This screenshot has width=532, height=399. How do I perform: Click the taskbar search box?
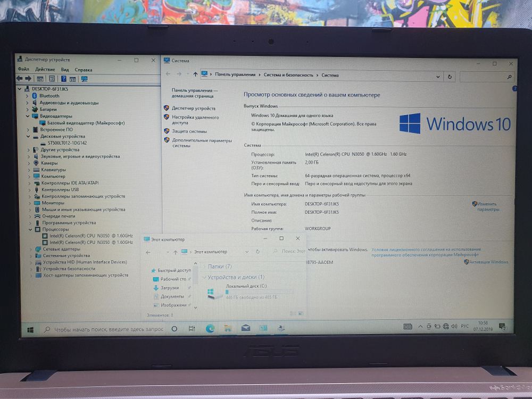pos(104,329)
